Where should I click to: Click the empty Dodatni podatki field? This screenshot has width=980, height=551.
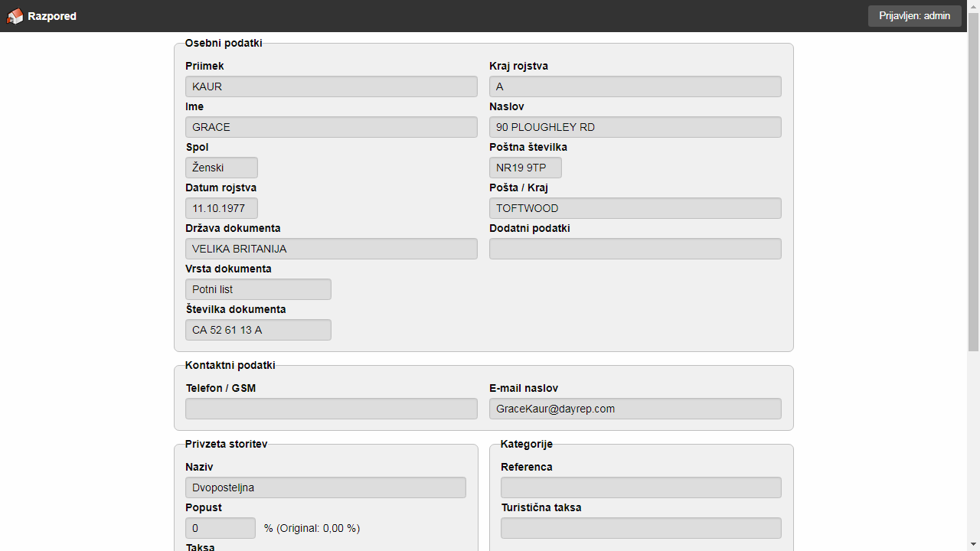(x=635, y=249)
